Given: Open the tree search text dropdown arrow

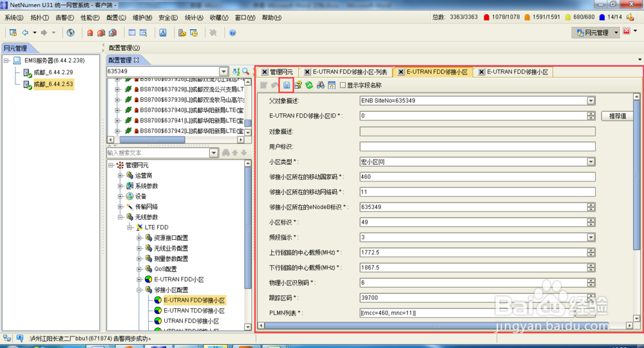Looking at the screenshot, I should pos(214,152).
